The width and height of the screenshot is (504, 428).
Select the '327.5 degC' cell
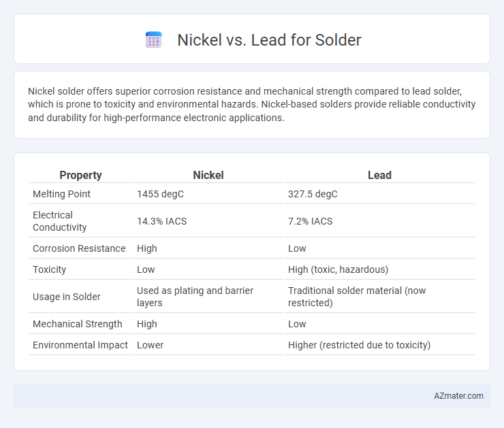click(x=313, y=194)
